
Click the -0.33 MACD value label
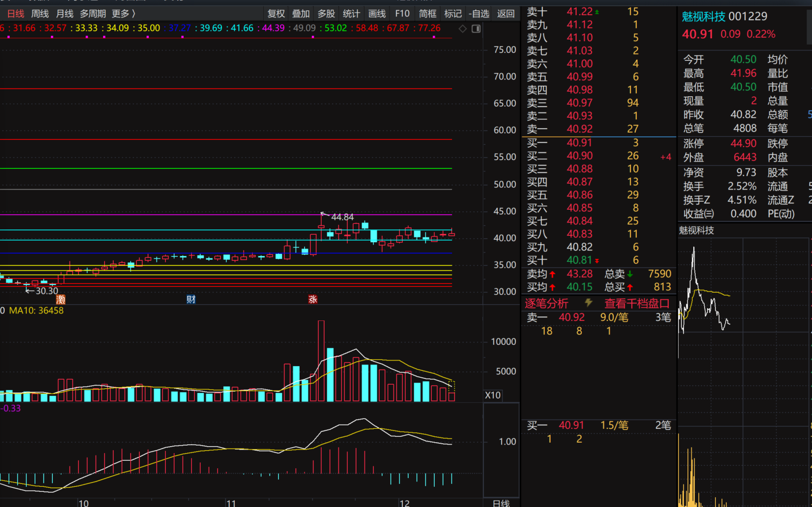click(x=11, y=408)
